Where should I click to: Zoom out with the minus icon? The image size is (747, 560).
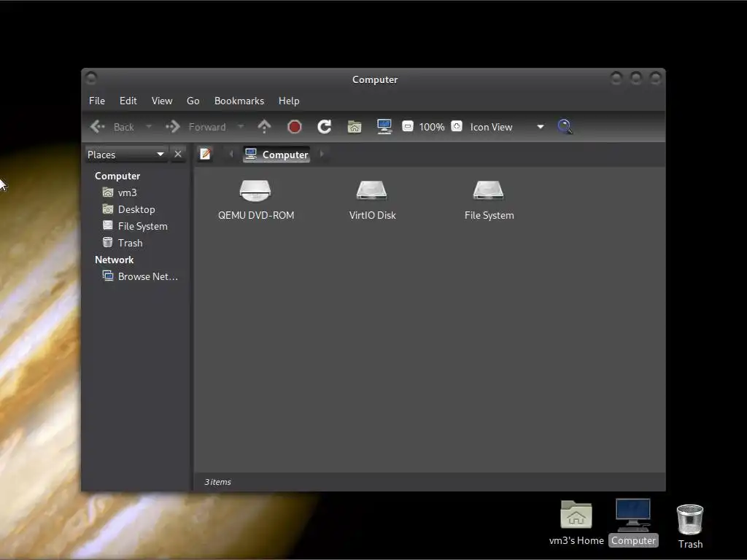407,127
